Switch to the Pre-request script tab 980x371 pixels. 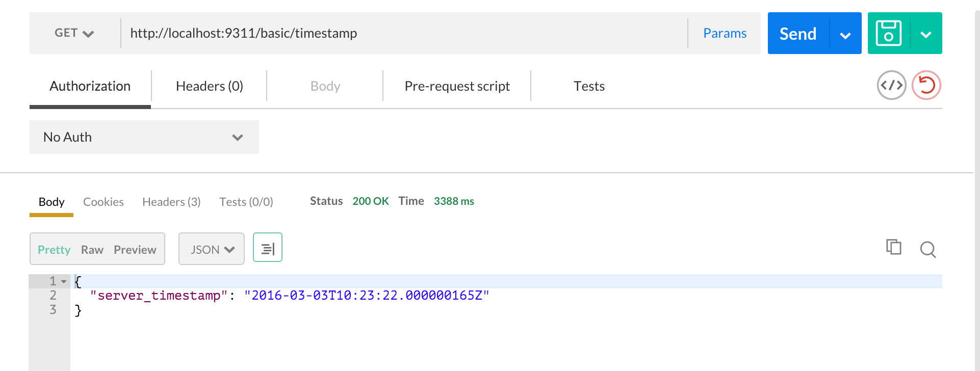point(457,86)
